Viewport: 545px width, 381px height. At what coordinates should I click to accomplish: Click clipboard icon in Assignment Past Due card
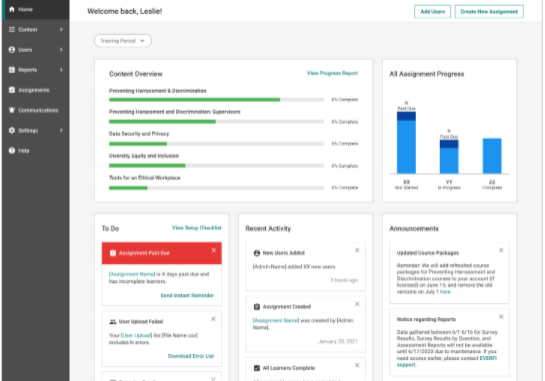click(x=113, y=253)
